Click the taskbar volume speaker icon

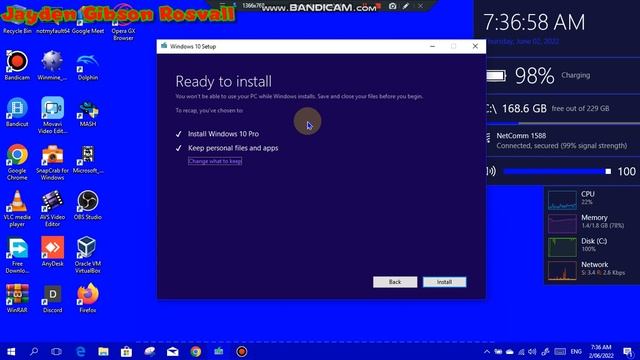coord(532,351)
